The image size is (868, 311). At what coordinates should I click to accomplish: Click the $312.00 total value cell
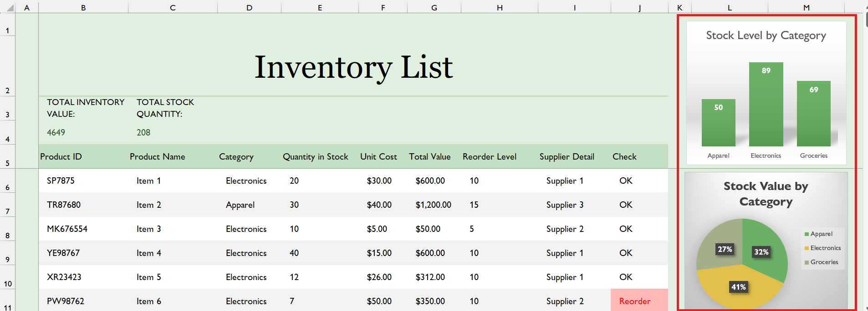434,277
